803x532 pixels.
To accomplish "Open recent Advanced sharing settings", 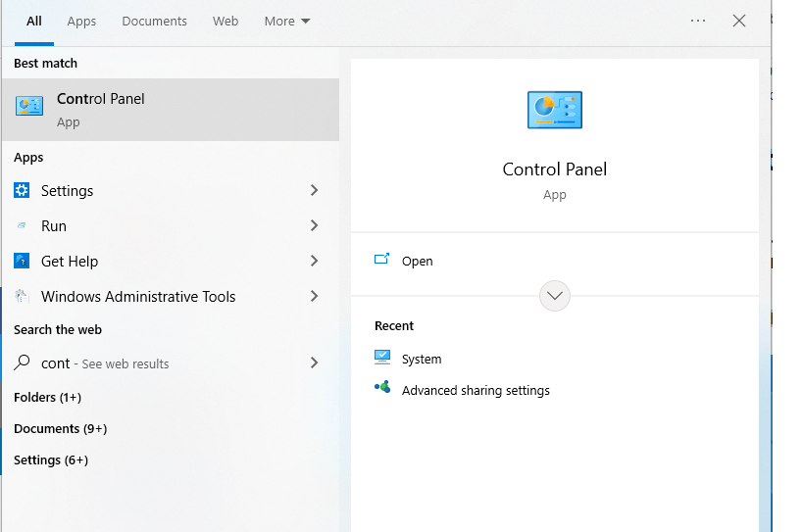I will pos(476,390).
